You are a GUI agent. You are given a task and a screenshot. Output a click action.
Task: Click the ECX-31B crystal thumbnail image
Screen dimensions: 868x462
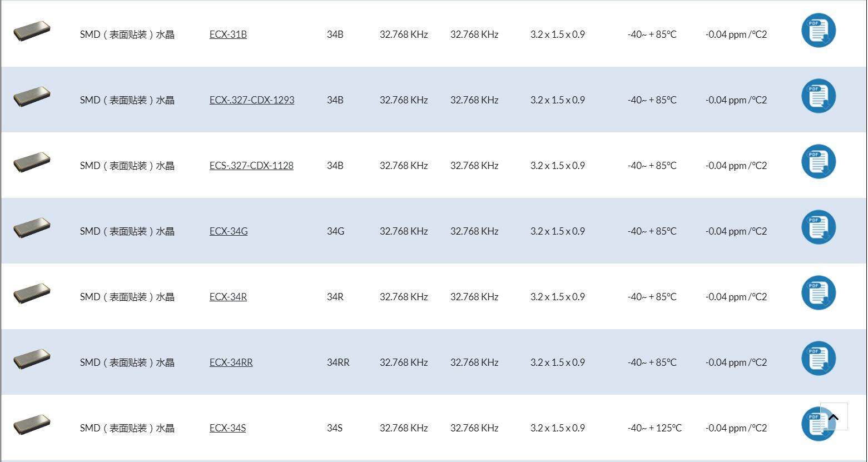click(32, 31)
